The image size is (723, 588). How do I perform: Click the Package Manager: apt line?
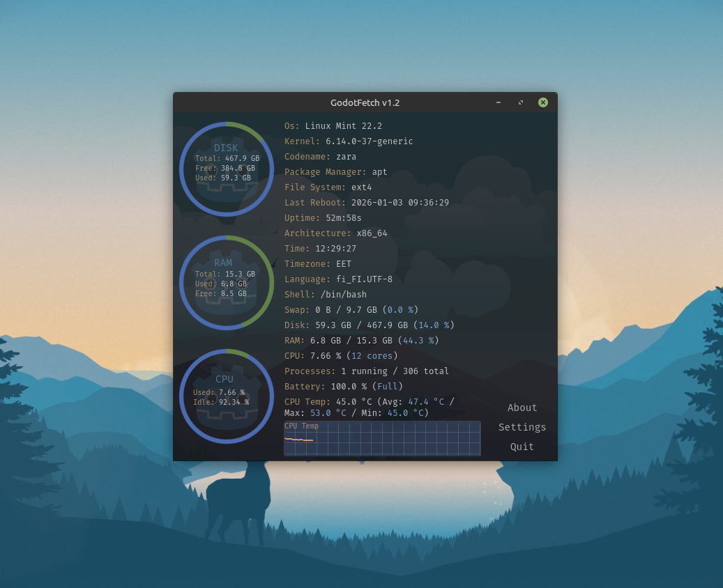335,172
